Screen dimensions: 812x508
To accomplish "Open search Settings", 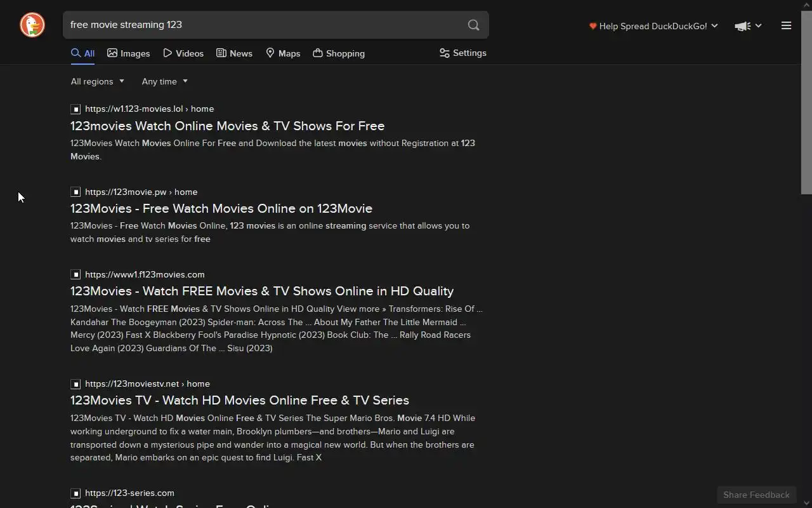I will [x=463, y=53].
